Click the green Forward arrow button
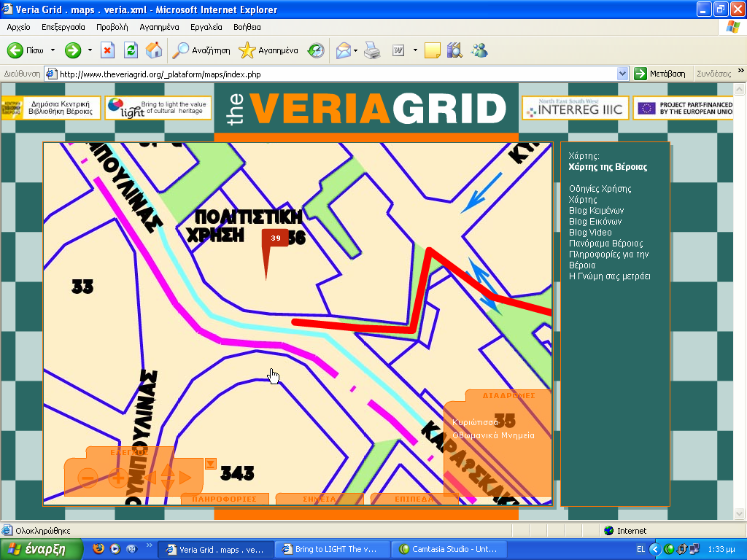The image size is (747, 560). (x=73, y=50)
